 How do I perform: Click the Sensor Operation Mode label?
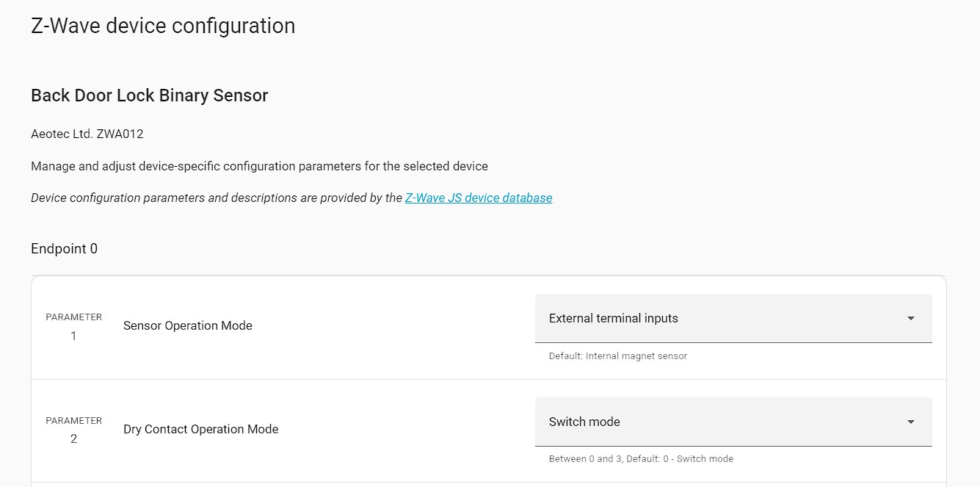187,326
